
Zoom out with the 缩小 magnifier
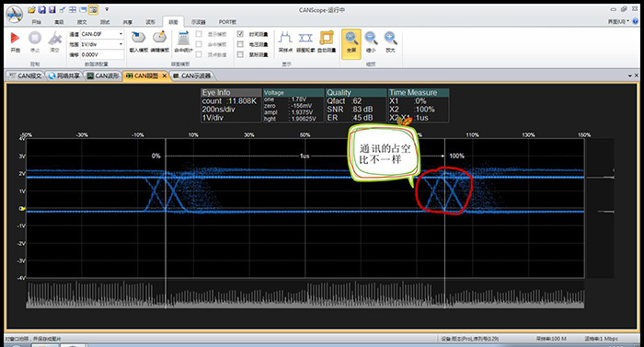(371, 39)
